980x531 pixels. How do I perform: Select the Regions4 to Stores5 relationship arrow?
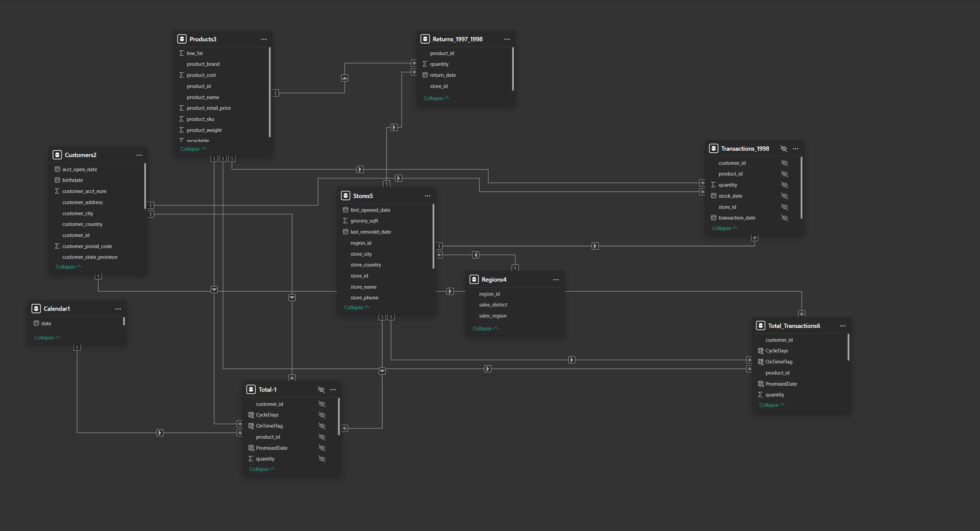point(475,255)
